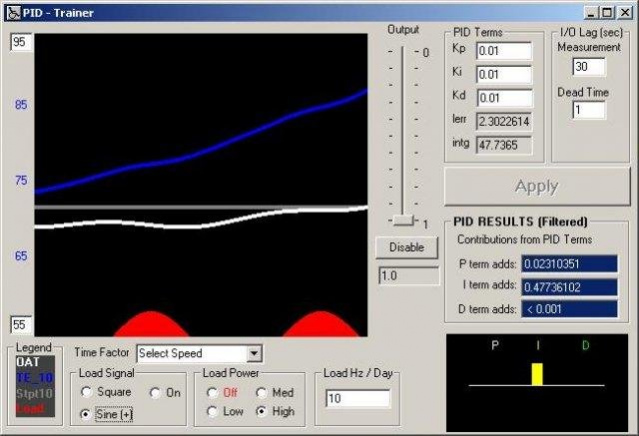This screenshot has width=639, height=436.
Task: Click the Kd value field
Action: coord(503,98)
